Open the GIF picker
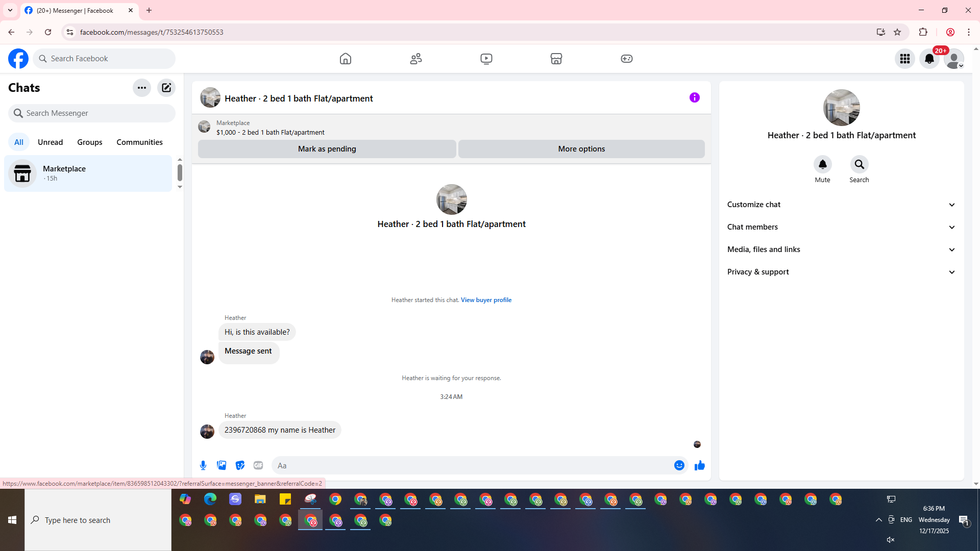The width and height of the screenshot is (980, 551). tap(258, 465)
